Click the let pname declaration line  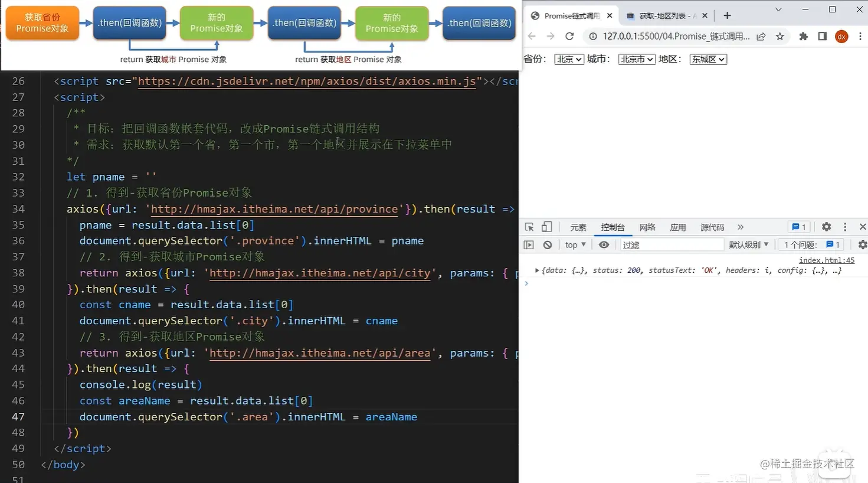[112, 177]
